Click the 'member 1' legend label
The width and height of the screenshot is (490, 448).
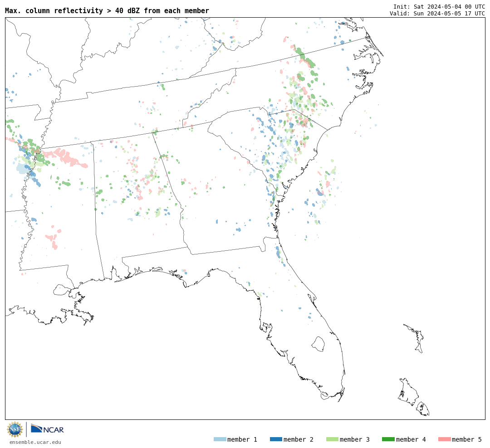pos(242,439)
